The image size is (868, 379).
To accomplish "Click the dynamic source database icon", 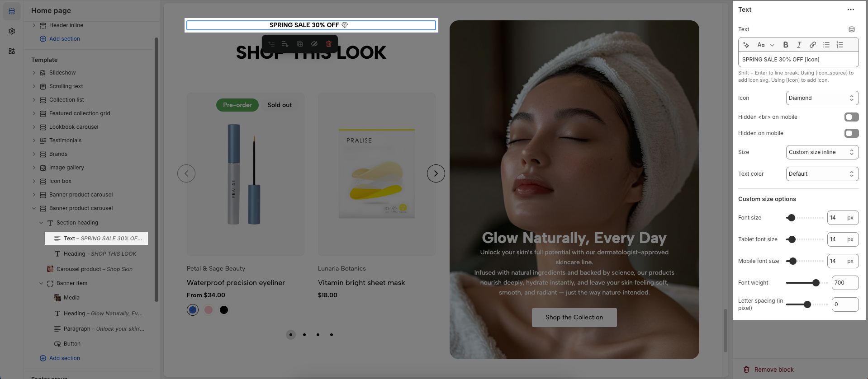I will coord(852,29).
